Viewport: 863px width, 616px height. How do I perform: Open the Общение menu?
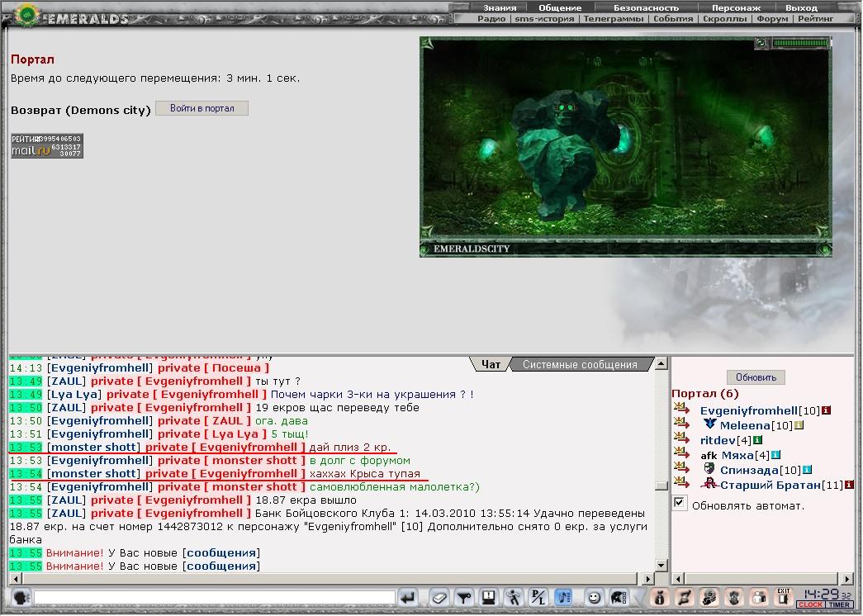[x=560, y=7]
